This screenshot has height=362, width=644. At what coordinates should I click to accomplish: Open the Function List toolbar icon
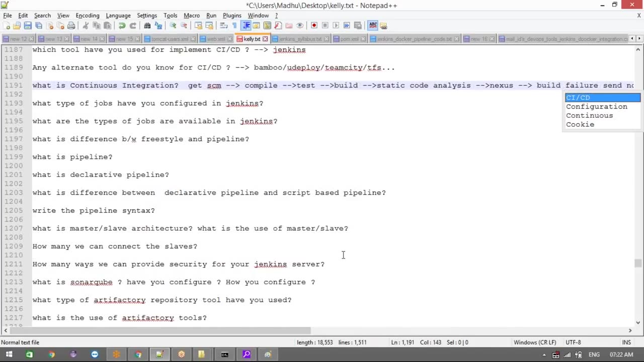(278, 26)
